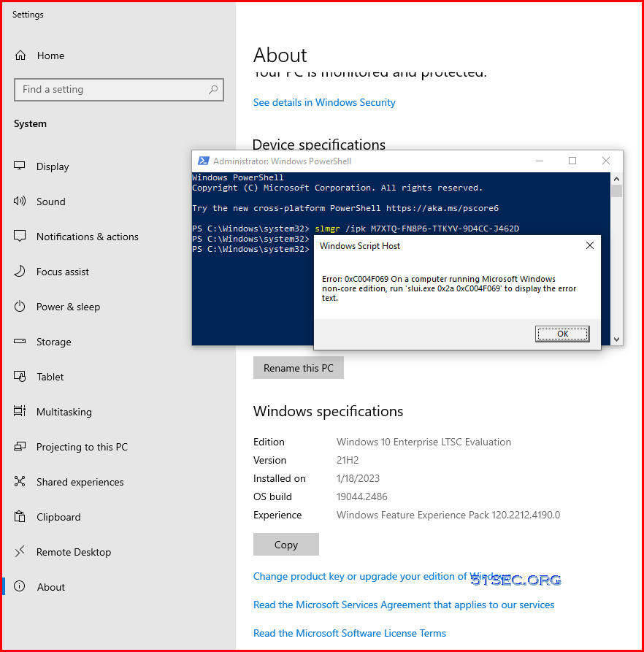
Task: Click the Focus assist moon icon
Action: pyautogui.click(x=20, y=271)
